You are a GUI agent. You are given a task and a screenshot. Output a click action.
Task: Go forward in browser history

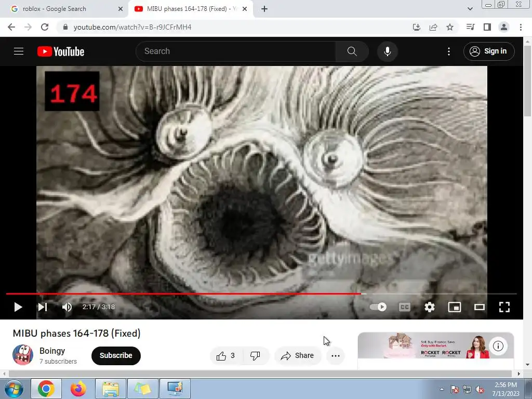(28, 27)
